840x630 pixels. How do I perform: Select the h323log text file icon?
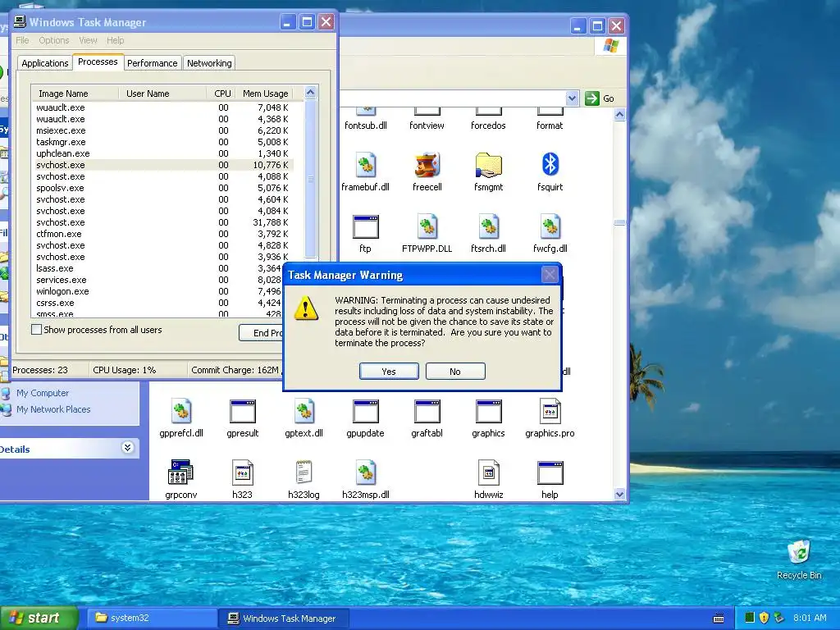304,473
